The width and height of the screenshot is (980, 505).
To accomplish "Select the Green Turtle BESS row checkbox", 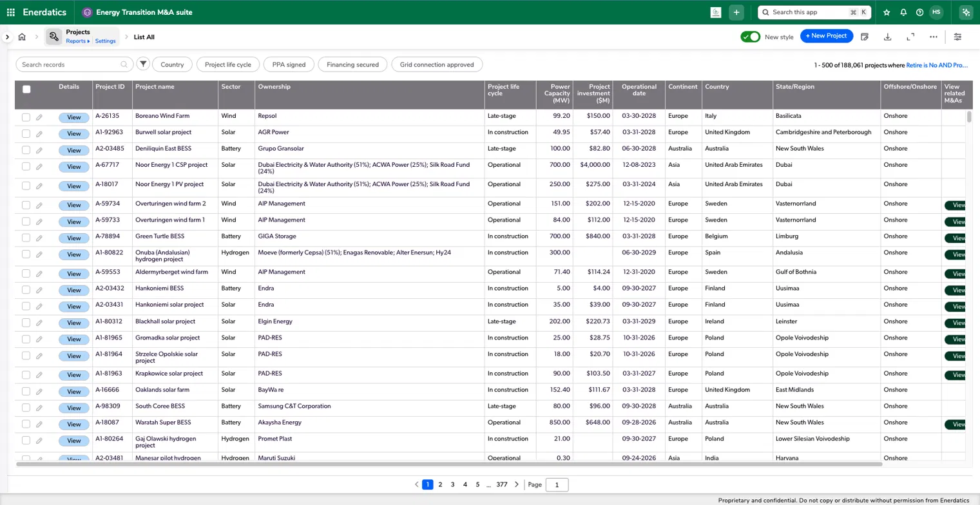I will click(26, 238).
